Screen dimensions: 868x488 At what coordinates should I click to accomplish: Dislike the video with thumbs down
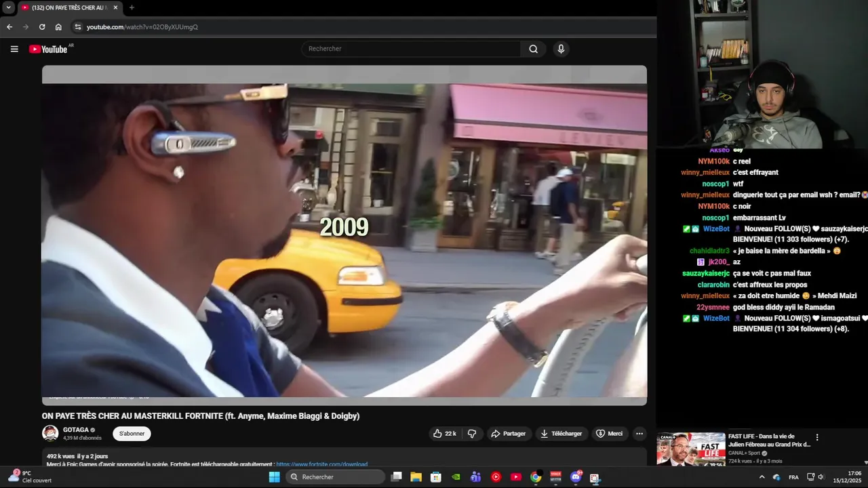472,434
